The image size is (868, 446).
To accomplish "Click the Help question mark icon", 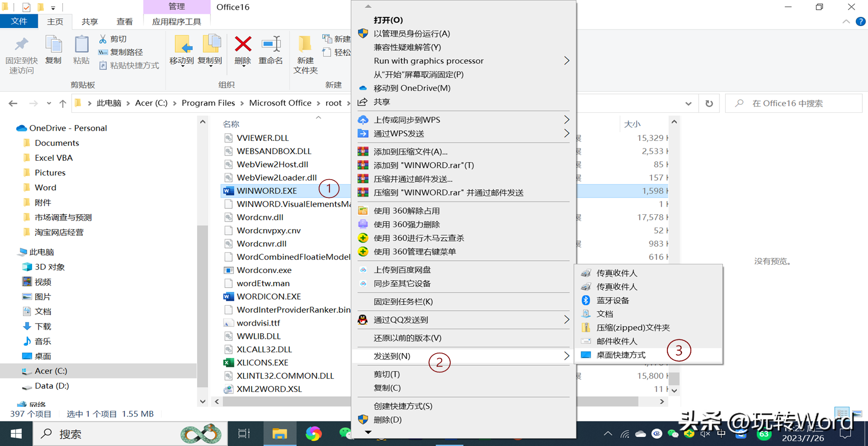I will coord(860,21).
